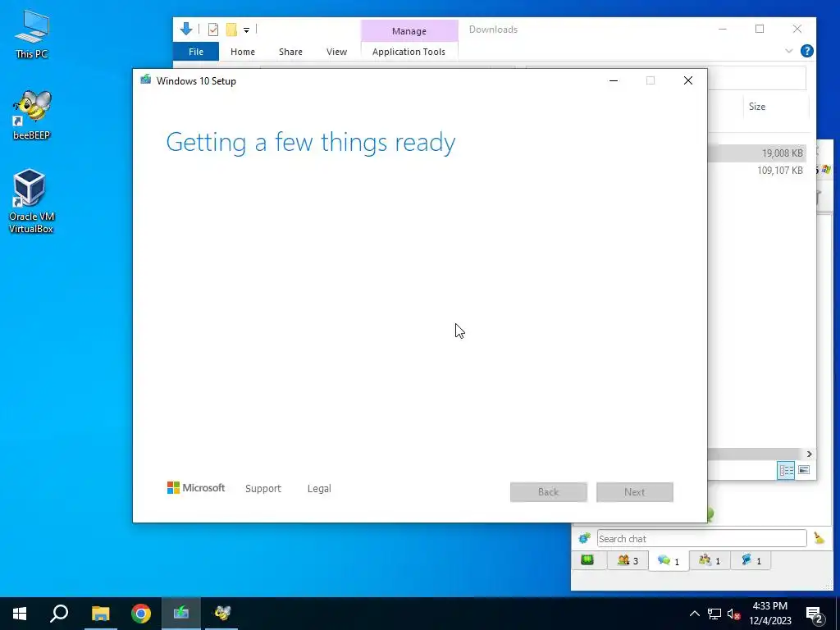Expand the Explorer ribbon with the chevron
840x630 pixels.
788,52
